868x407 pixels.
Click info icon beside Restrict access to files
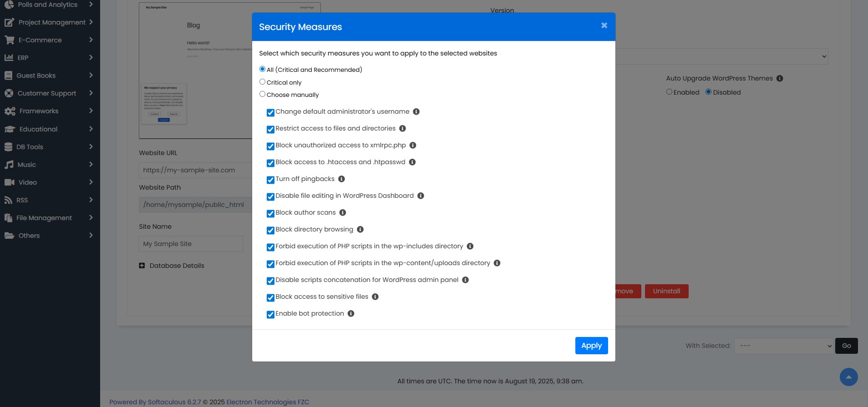click(402, 128)
